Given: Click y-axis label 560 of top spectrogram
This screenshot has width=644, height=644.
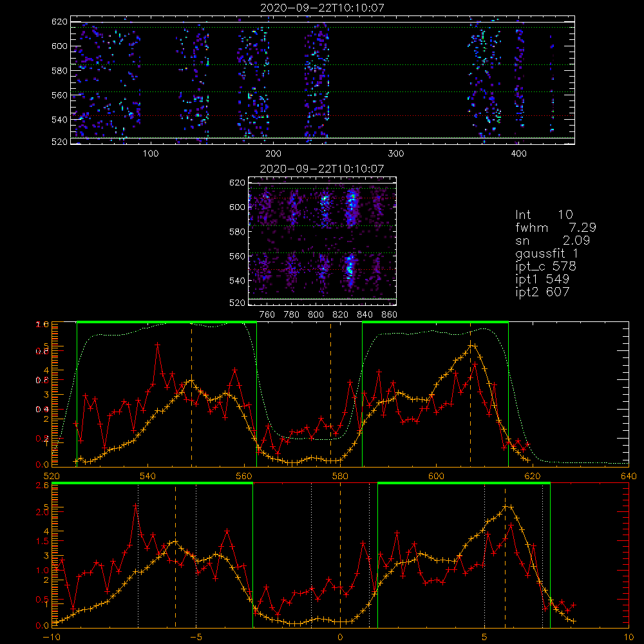Looking at the screenshot, I should pyautogui.click(x=59, y=95).
